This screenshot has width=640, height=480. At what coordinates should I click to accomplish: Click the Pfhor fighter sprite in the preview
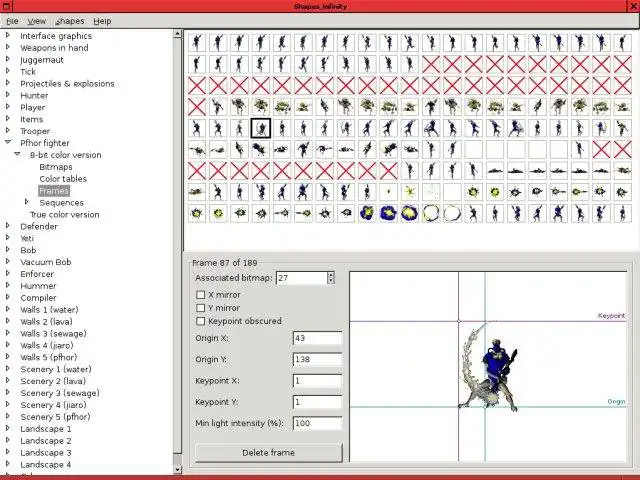(489, 368)
